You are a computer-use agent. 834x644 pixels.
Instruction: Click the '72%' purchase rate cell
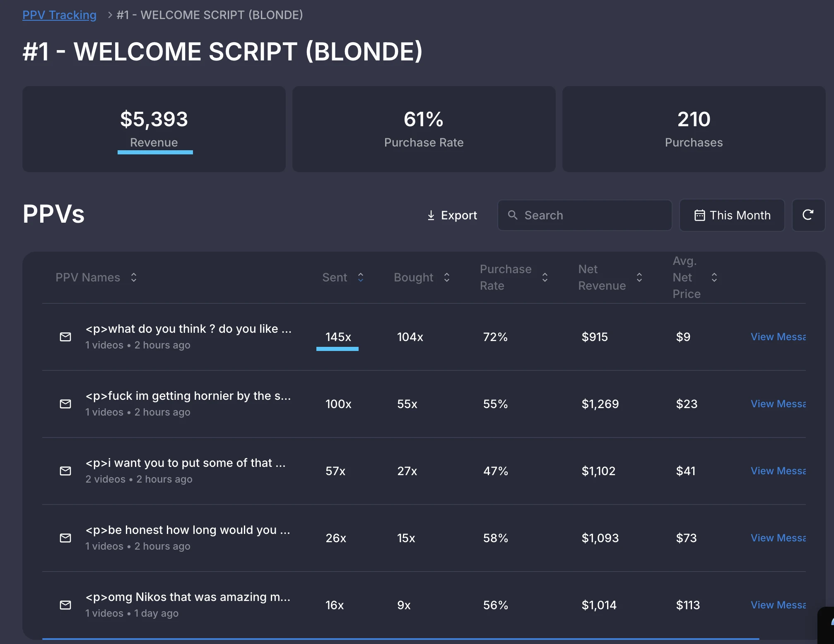(495, 337)
